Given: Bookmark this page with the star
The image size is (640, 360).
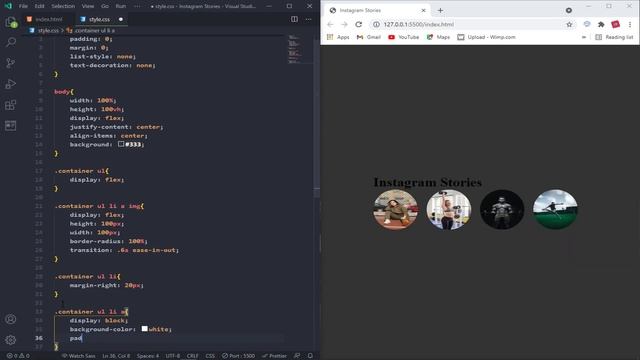Looking at the screenshot, I should pyautogui.click(x=569, y=24).
